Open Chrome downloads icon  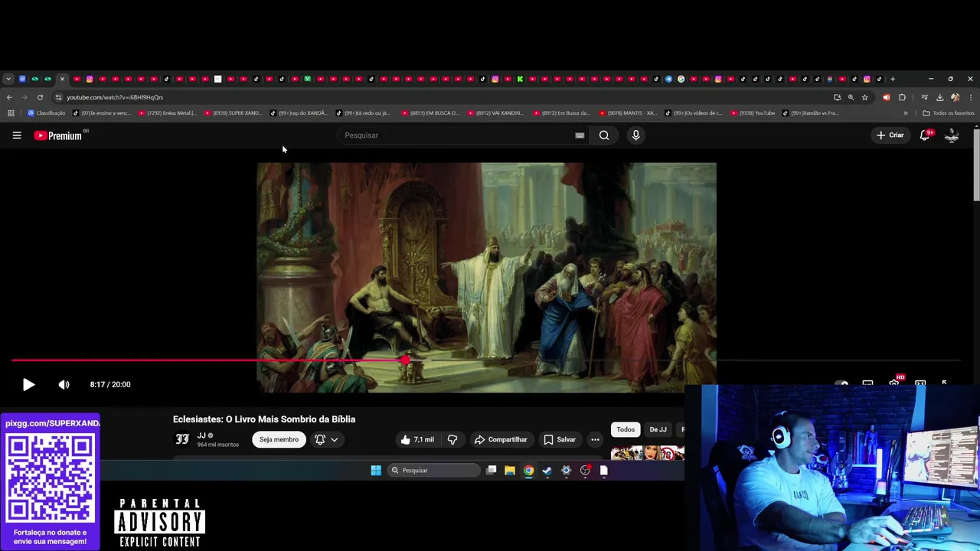tap(939, 97)
